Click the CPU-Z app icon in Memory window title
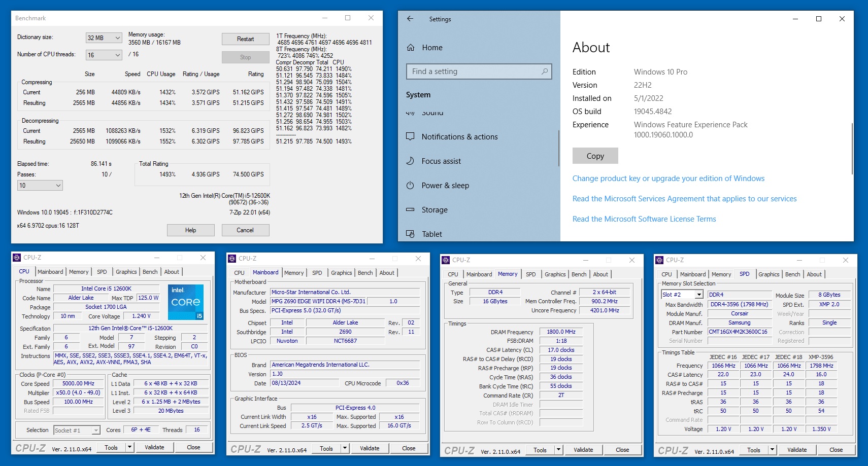868x466 pixels. tap(446, 260)
